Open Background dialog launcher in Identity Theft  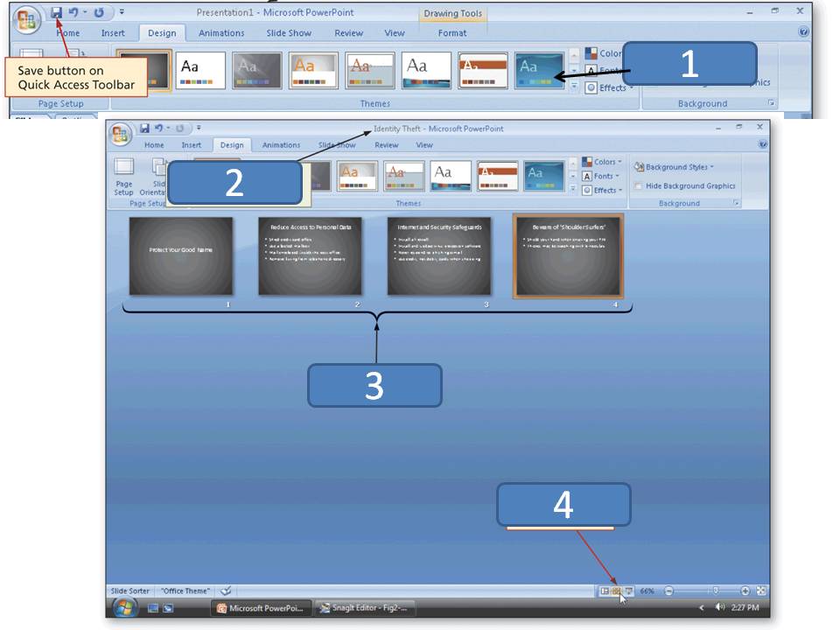pyautogui.click(x=736, y=203)
